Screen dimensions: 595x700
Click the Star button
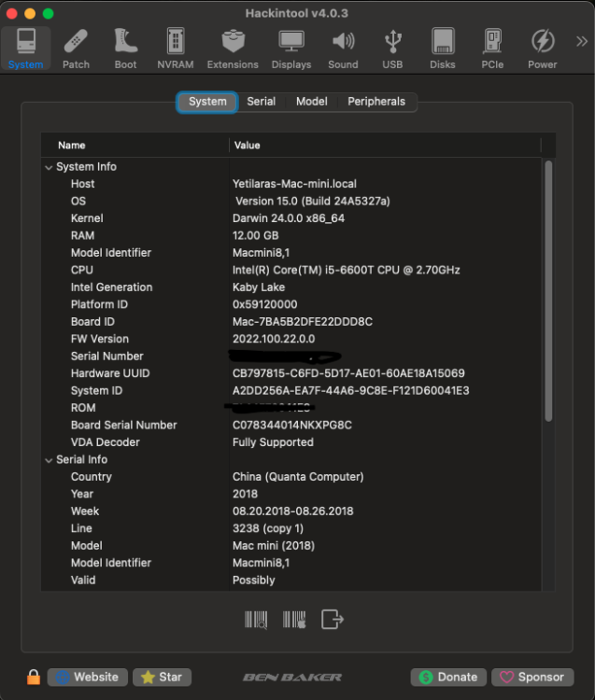(163, 678)
